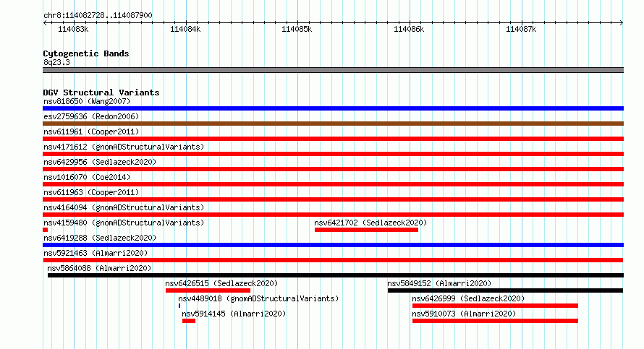Open the nsv4164094 (gnomADStructuralVariants) label

pos(124,207)
